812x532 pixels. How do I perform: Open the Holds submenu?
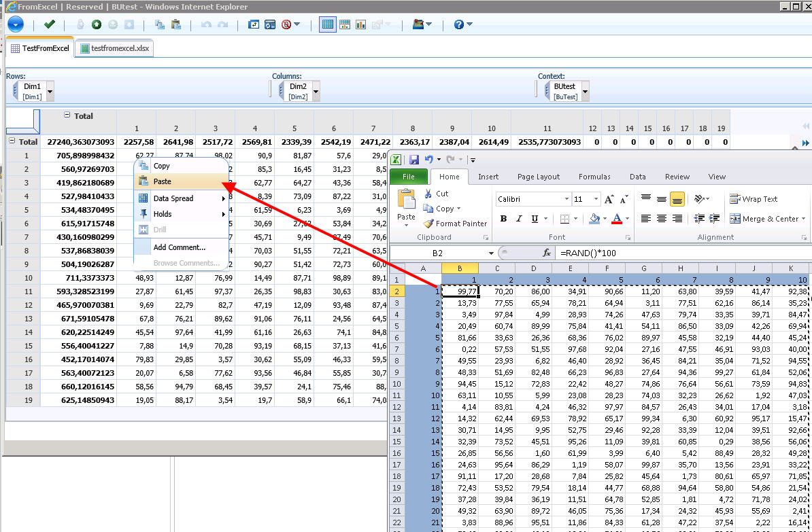182,214
